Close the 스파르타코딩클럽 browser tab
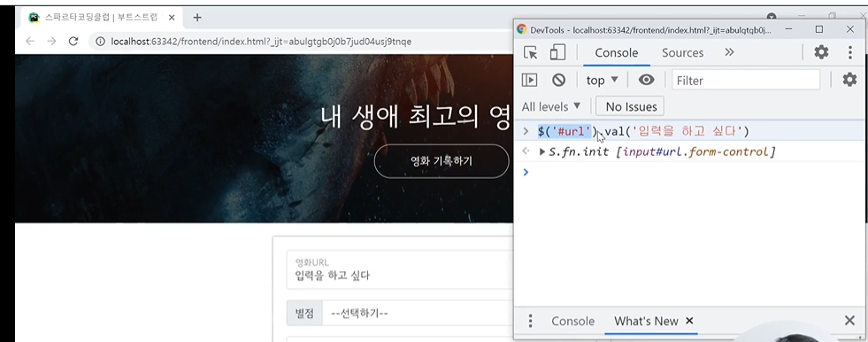Image resolution: width=868 pixels, height=342 pixels. point(172,17)
